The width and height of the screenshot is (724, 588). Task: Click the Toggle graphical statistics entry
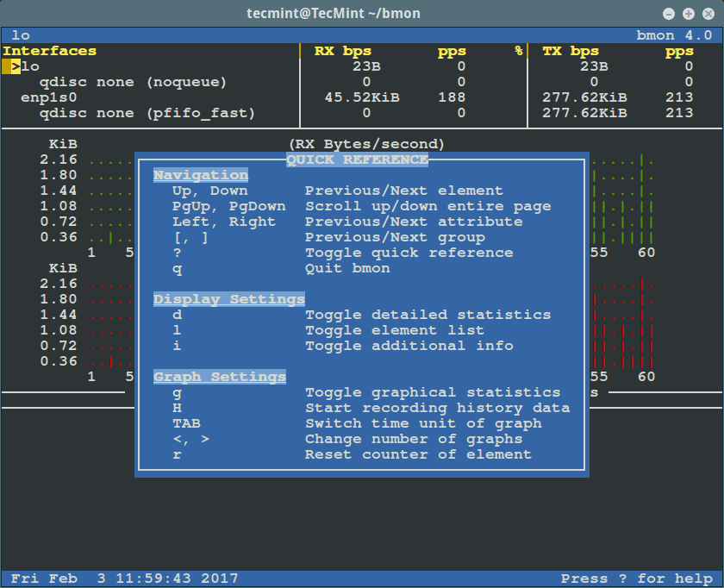click(433, 392)
